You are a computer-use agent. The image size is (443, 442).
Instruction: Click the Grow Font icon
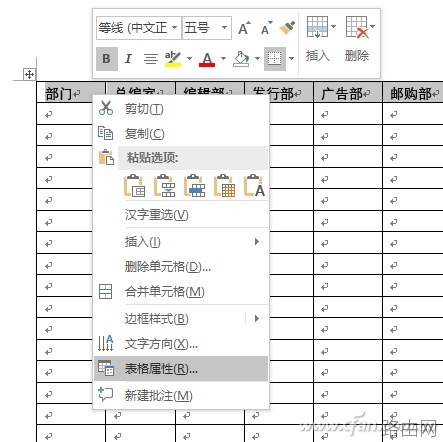point(244,28)
